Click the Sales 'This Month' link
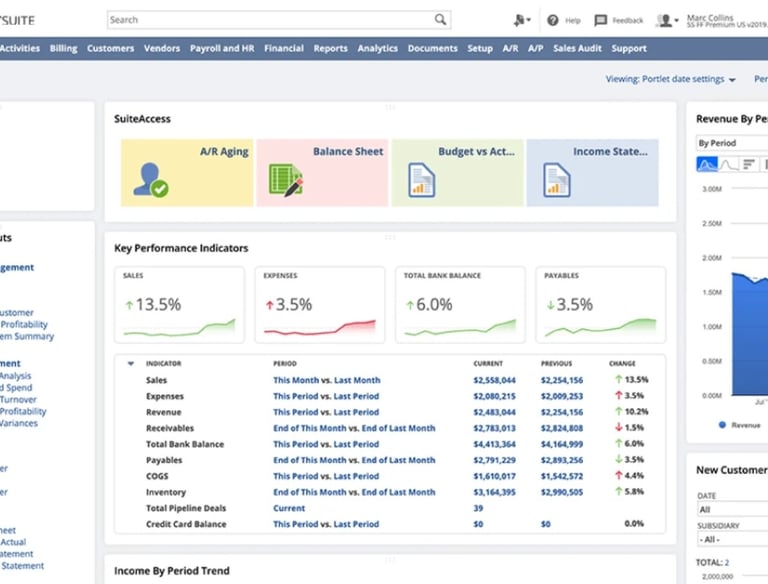This screenshot has width=768, height=584. (x=296, y=380)
